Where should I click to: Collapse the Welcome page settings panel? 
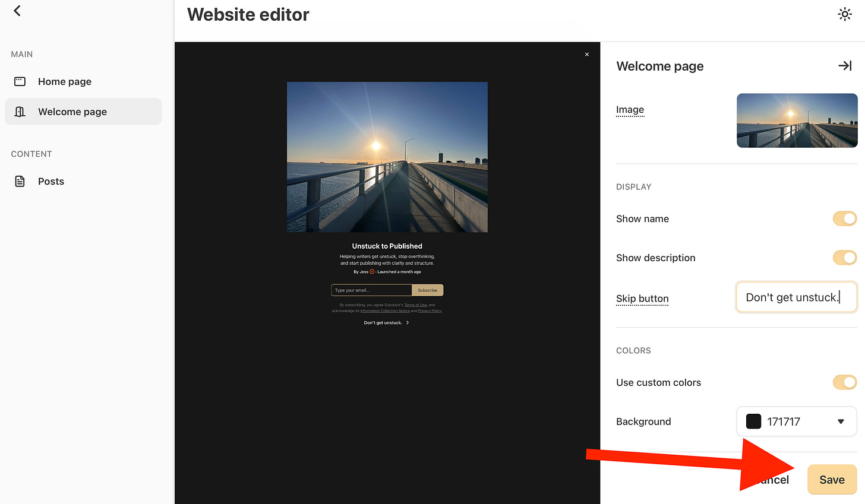(x=845, y=66)
